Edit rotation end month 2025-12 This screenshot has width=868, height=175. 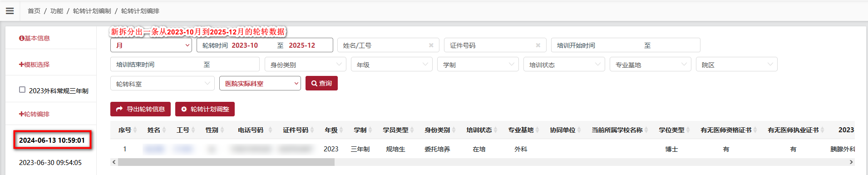point(302,45)
